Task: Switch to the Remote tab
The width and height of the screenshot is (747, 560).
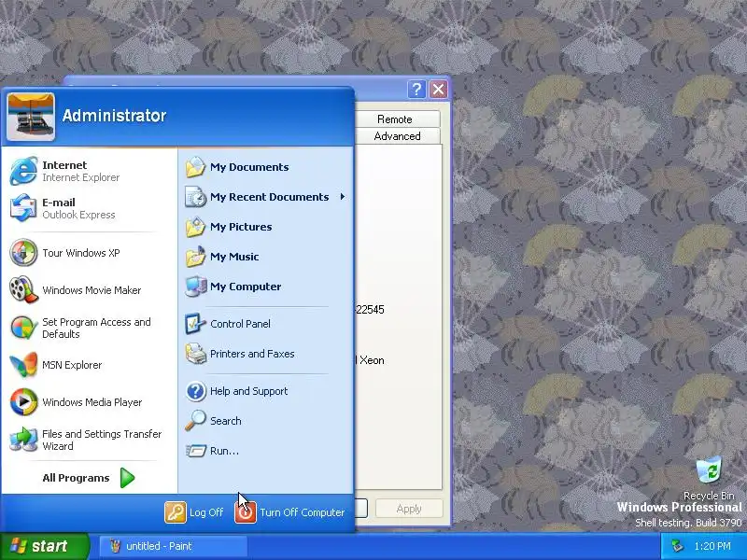Action: (397, 119)
